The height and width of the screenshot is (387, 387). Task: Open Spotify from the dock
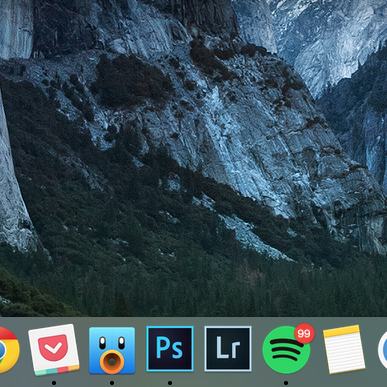286,350
